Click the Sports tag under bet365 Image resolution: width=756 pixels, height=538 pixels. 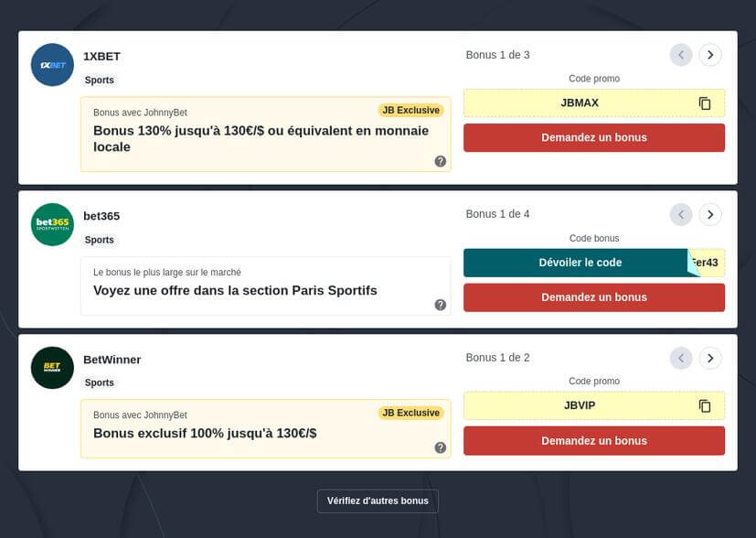click(100, 240)
